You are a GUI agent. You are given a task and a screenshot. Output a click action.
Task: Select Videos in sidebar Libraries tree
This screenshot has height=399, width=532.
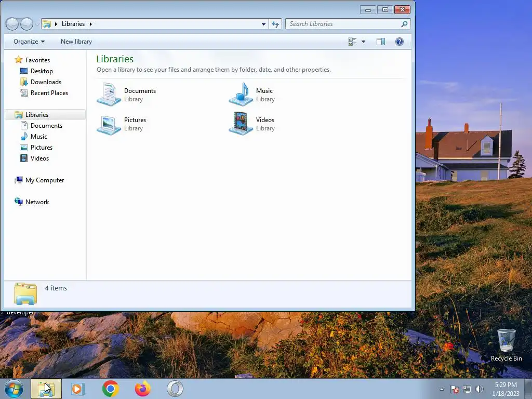pos(35,158)
